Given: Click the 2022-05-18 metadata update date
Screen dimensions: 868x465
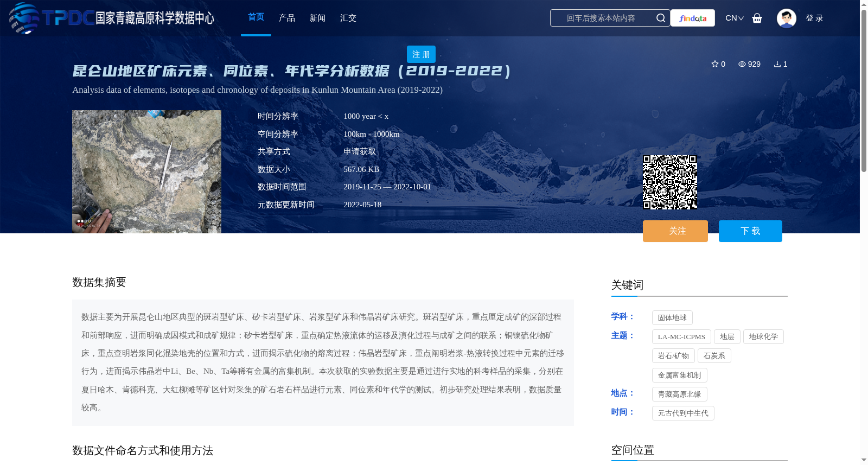Looking at the screenshot, I should coord(362,205).
